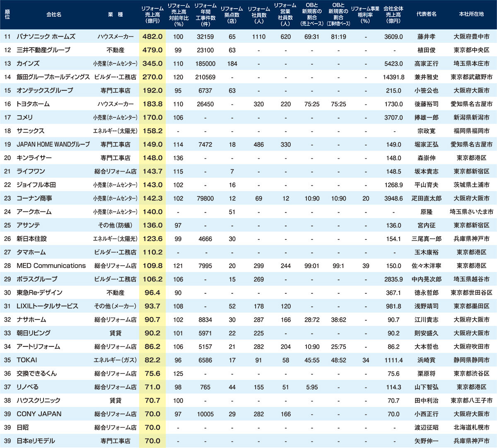
Task: Click sales value 345.0 for カインズ
Action: (152, 63)
